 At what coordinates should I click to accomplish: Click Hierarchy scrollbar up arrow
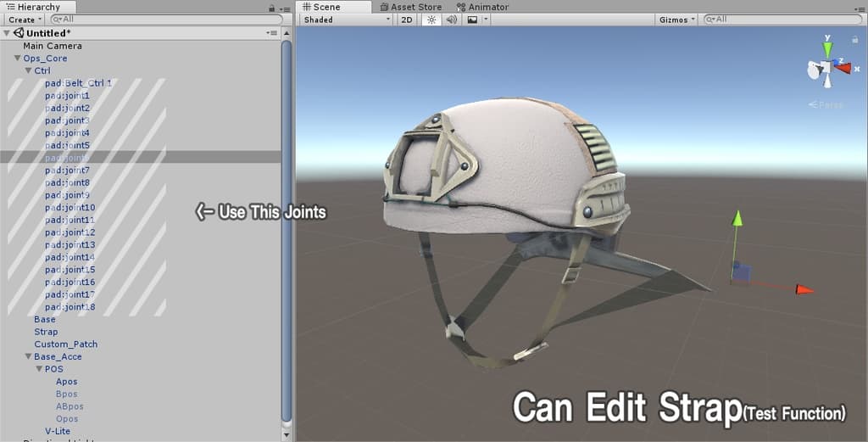pos(287,33)
